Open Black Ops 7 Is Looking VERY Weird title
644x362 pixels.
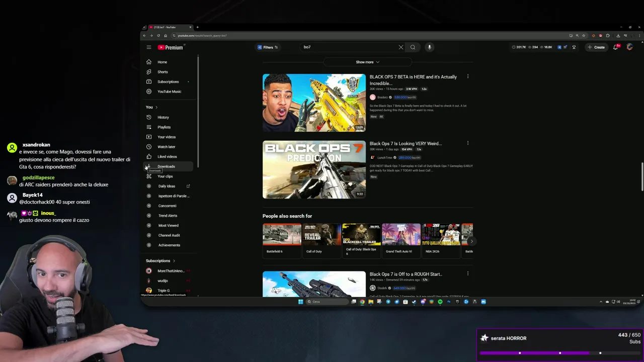pos(406,143)
